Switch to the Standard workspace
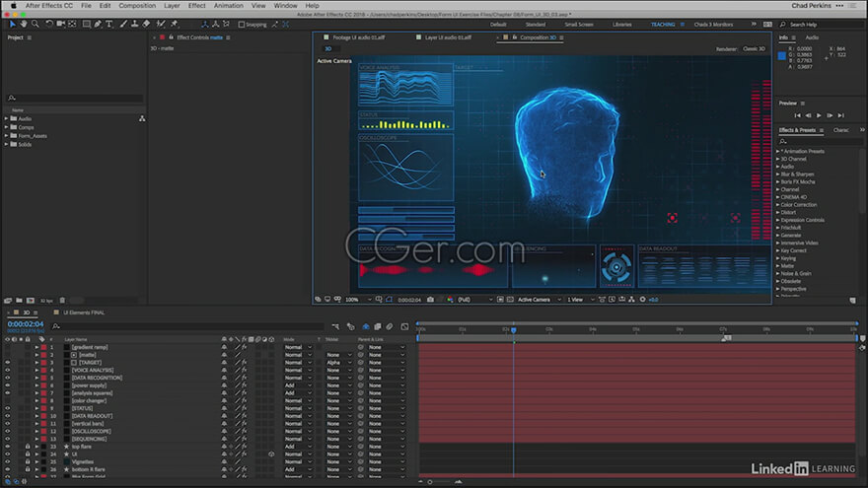 coord(536,25)
